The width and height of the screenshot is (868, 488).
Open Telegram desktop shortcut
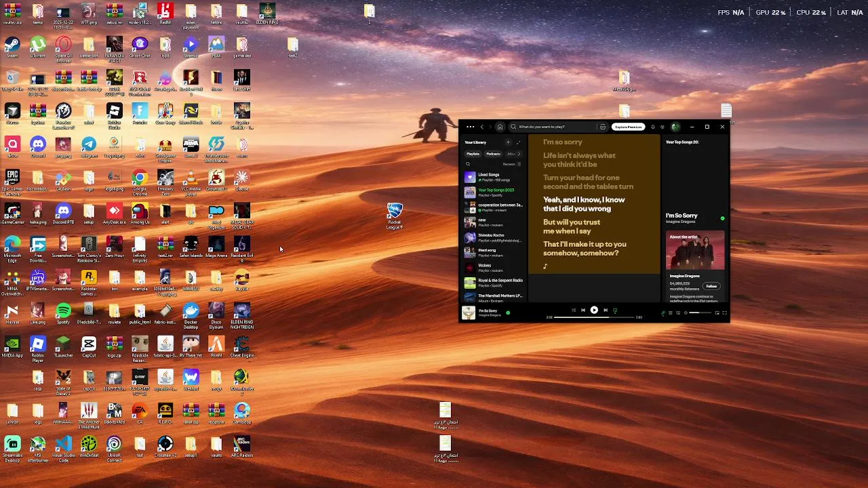point(89,146)
